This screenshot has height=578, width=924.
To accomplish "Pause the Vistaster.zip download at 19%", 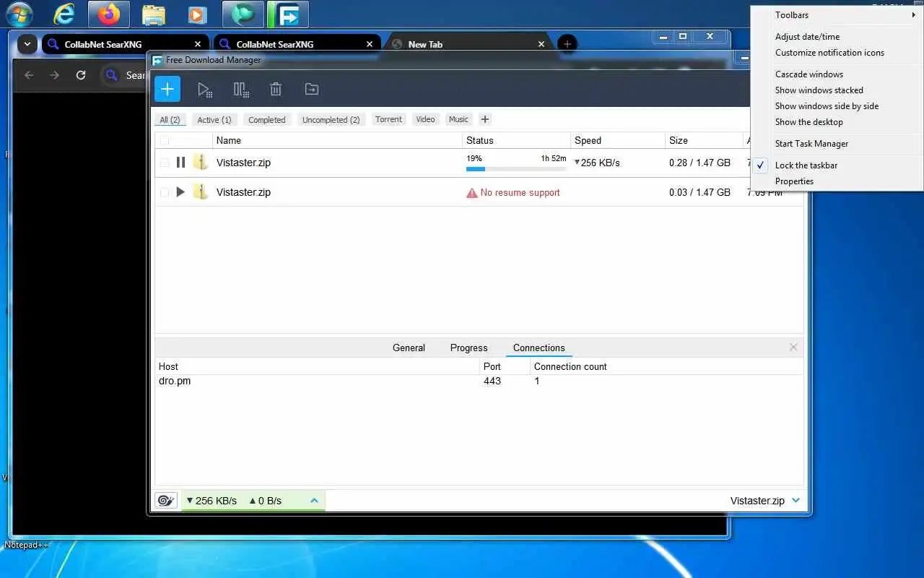I will pyautogui.click(x=180, y=163).
